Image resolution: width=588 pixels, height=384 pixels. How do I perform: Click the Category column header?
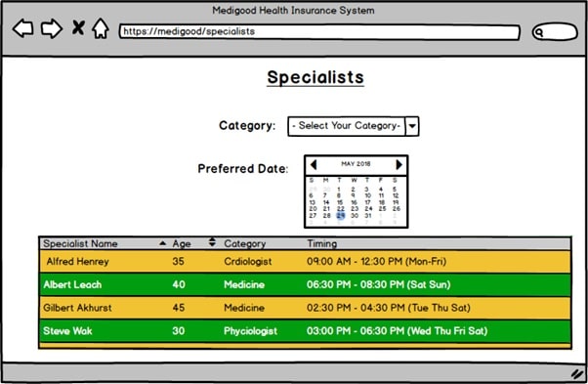pos(245,244)
